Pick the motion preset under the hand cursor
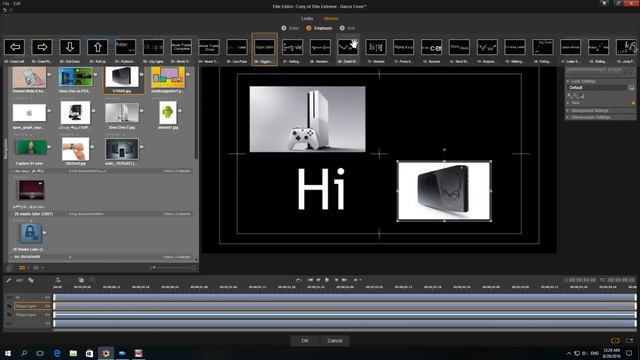Screen dimensions: 640x360 [x=348, y=47]
